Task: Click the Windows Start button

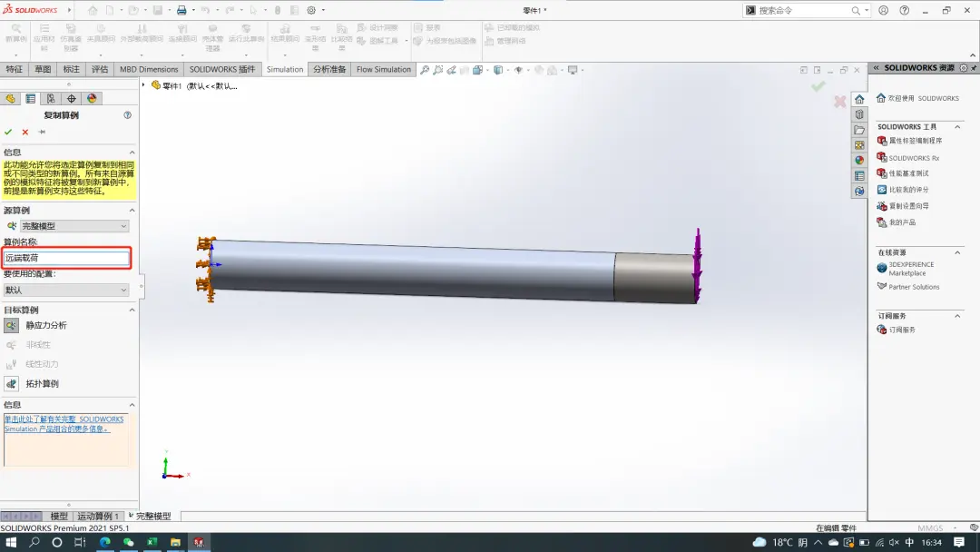Action: pyautogui.click(x=11, y=542)
